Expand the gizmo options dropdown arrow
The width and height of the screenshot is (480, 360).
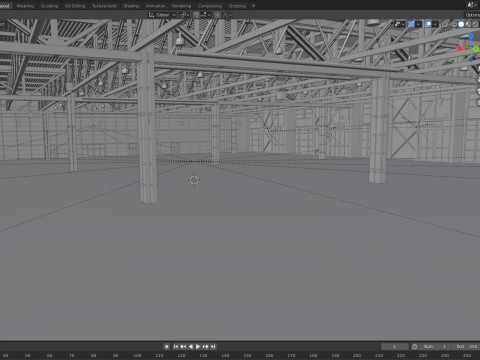tap(419, 24)
